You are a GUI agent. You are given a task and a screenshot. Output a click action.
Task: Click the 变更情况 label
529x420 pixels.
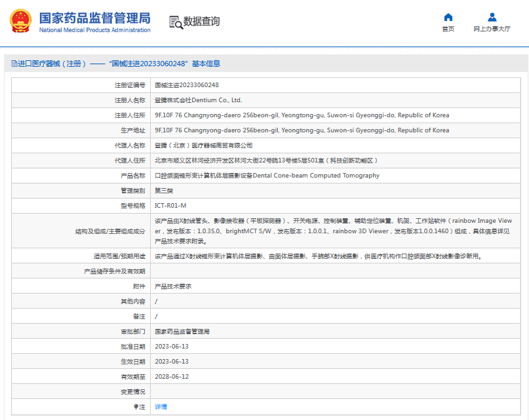pyautogui.click(x=133, y=392)
